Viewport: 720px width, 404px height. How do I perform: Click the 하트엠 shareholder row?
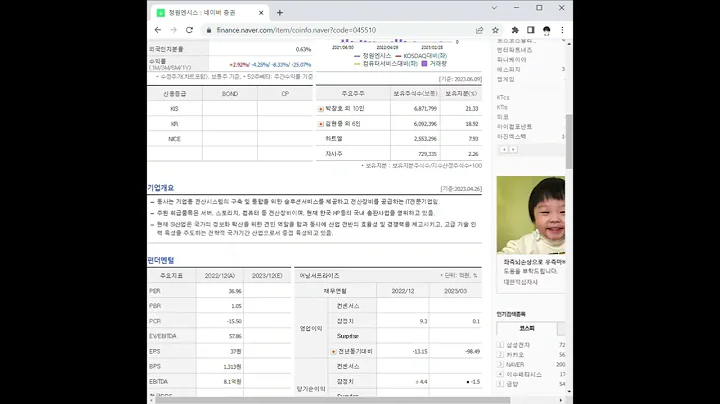click(x=399, y=139)
